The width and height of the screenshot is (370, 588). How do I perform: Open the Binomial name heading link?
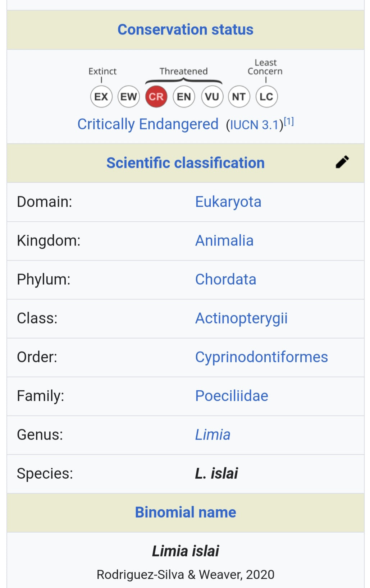pos(186,512)
